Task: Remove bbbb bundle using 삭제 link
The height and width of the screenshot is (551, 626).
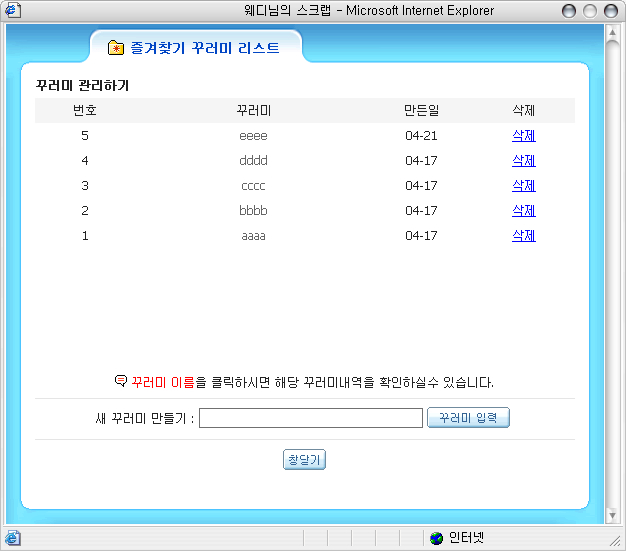Action: 523,211
